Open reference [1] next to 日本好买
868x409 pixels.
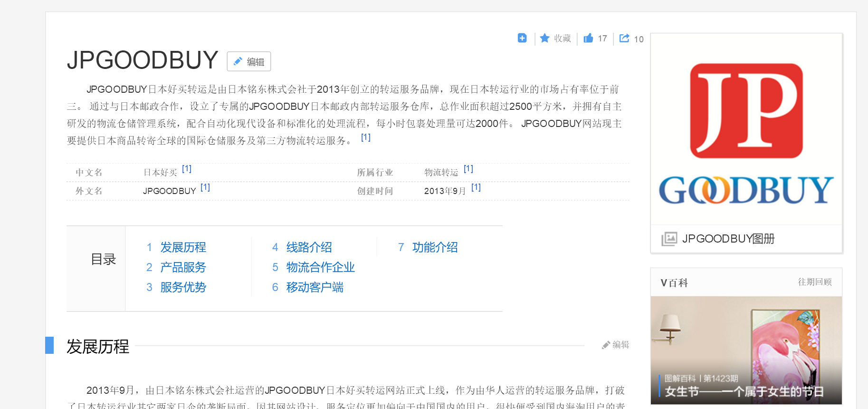point(187,169)
